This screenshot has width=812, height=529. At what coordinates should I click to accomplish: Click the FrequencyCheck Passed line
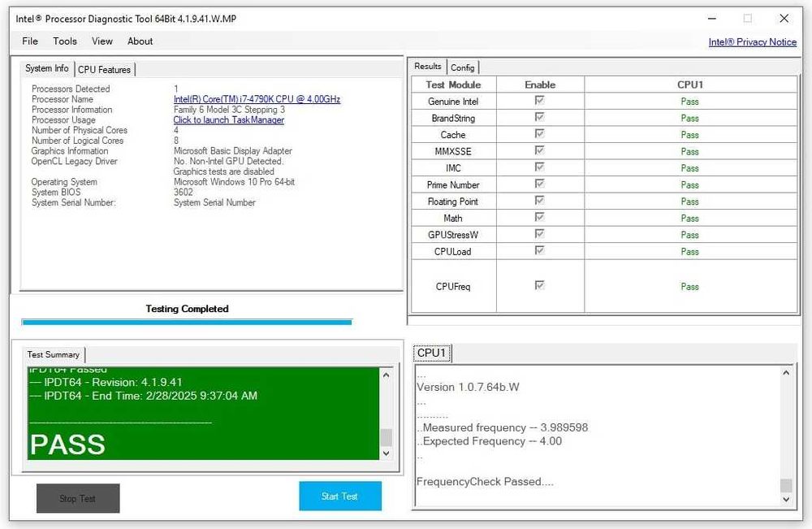pos(486,481)
